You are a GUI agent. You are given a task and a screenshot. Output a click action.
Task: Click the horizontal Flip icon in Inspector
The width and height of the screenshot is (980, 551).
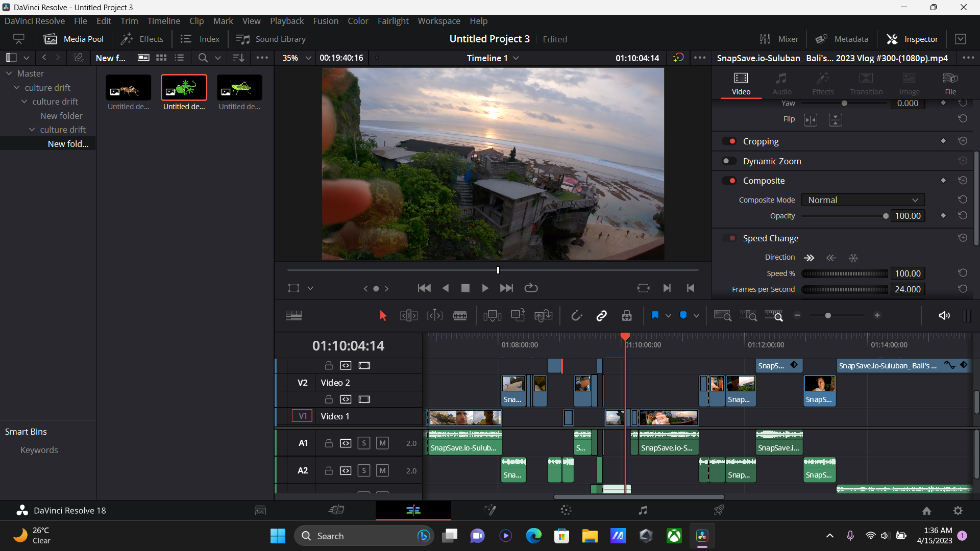point(810,120)
